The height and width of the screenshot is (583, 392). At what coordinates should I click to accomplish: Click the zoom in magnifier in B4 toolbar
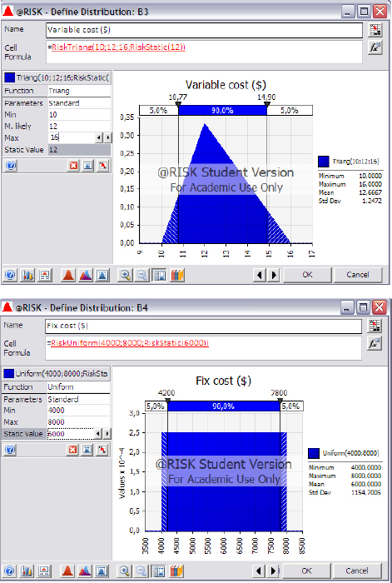point(125,571)
